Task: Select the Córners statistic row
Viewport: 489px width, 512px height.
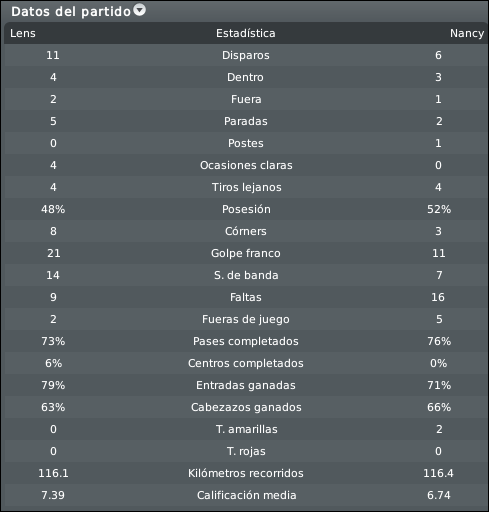Action: [x=246, y=231]
